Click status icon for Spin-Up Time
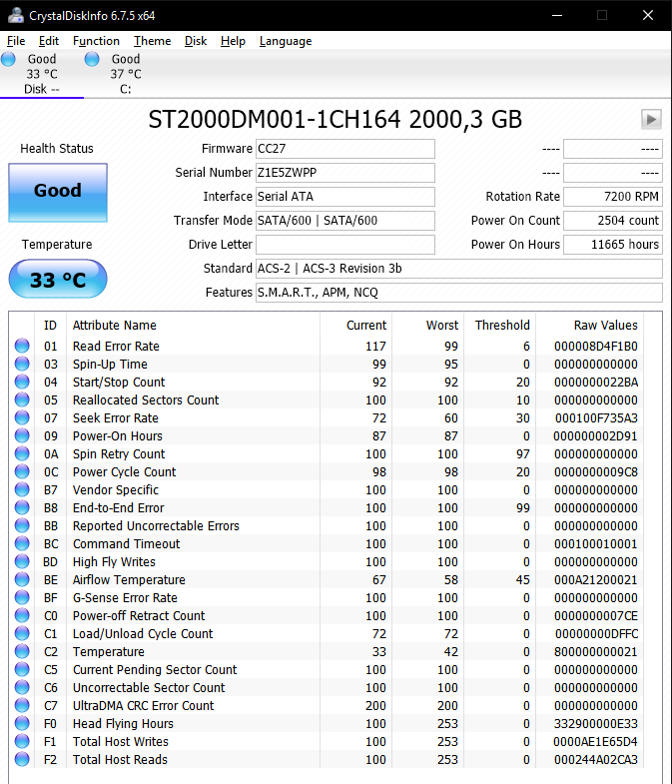672x784 pixels. 22,364
